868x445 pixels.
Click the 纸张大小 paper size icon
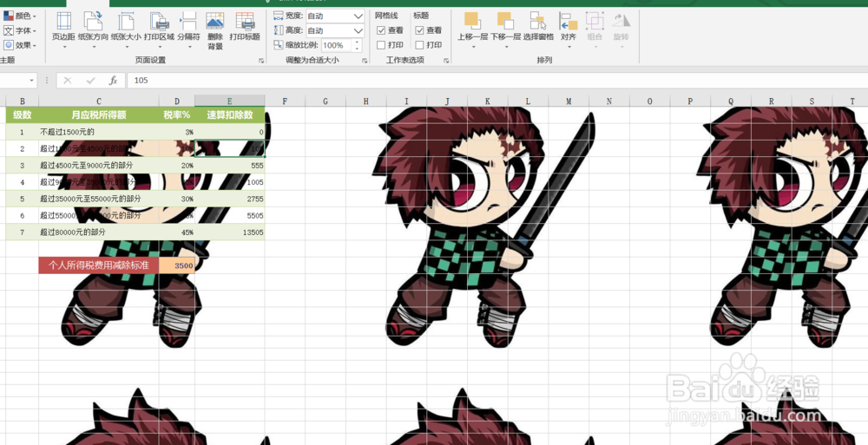coord(126,23)
